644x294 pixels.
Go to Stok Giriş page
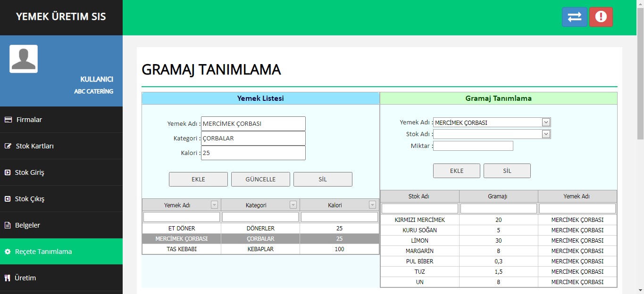pos(29,172)
